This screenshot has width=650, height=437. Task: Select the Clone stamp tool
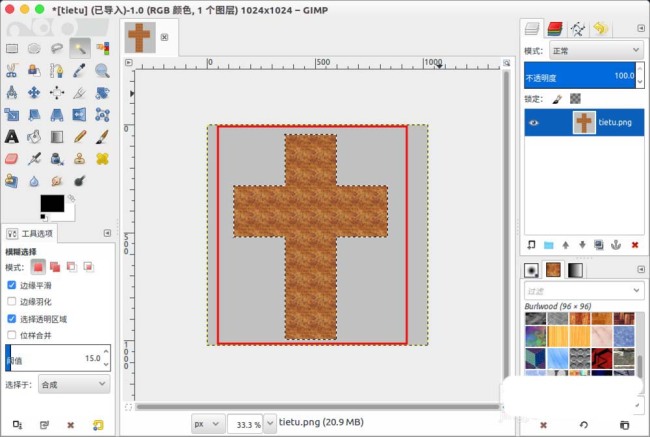pos(79,159)
